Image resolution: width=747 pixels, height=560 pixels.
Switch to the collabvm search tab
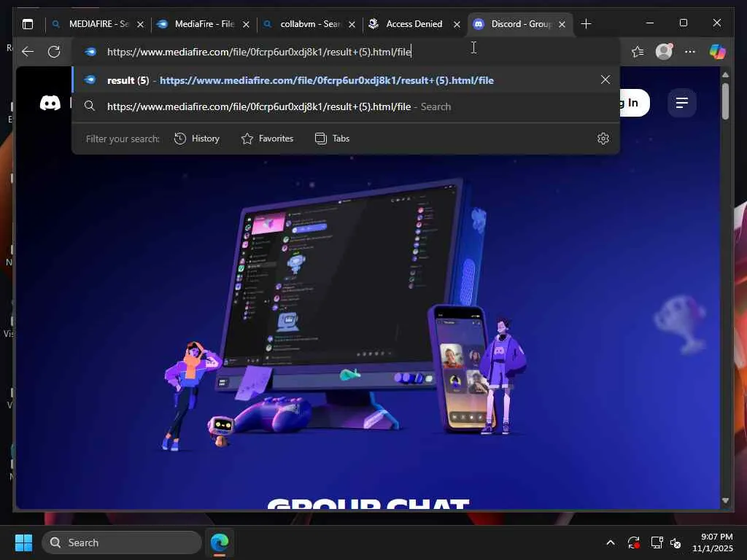point(309,24)
